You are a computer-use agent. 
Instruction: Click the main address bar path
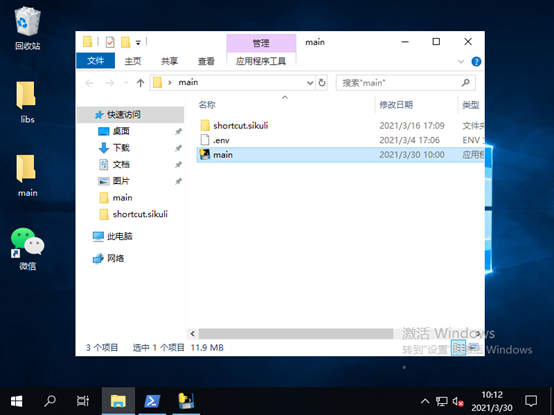(188, 82)
